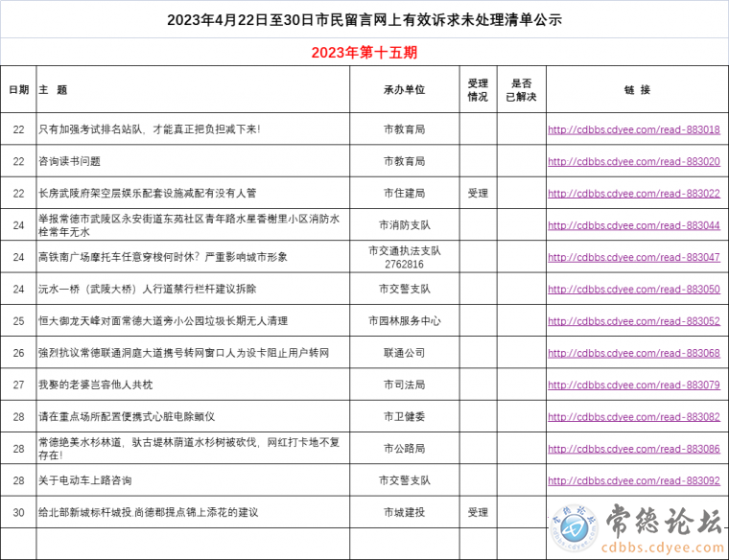Viewport: 729px width, 560px height.
Task: Select the 联通公司 unit cell
Action: [x=404, y=353]
